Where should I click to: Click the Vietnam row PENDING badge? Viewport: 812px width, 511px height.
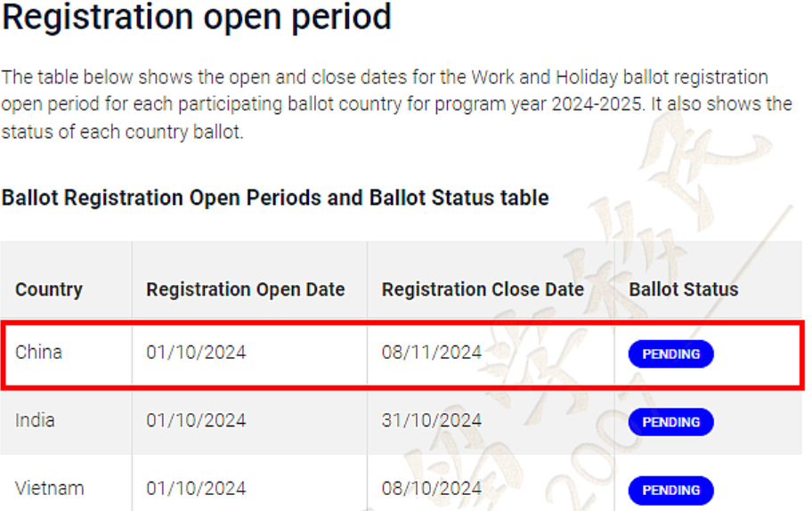(670, 491)
